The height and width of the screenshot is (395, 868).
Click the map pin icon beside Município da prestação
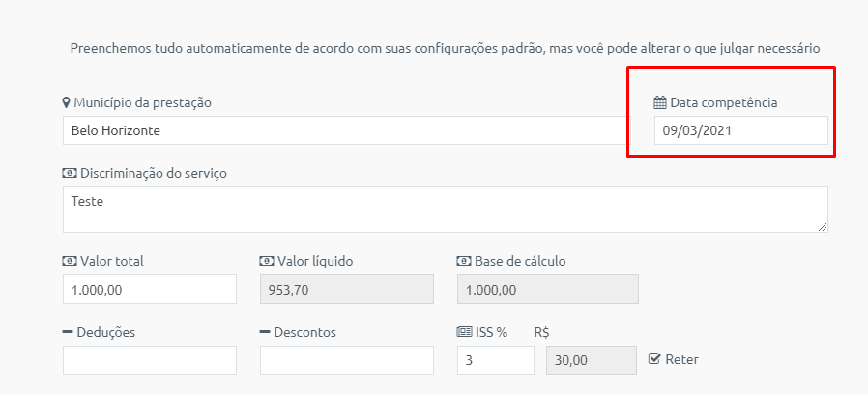pos(67,102)
